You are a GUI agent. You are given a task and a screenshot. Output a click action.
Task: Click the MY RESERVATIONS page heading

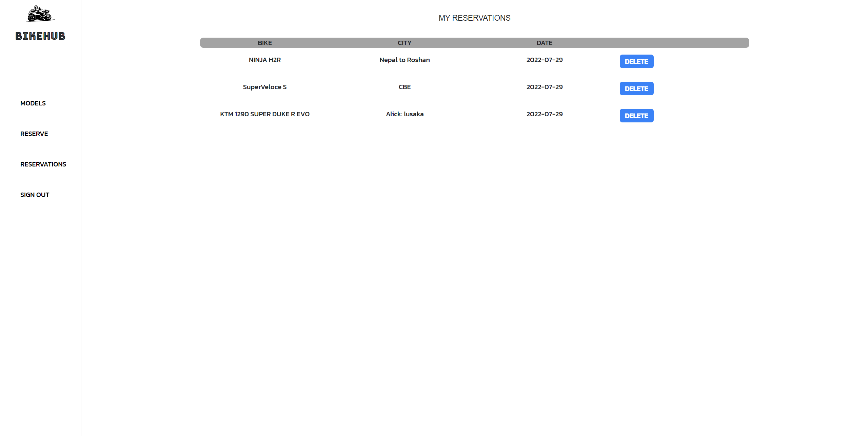pyautogui.click(x=474, y=18)
